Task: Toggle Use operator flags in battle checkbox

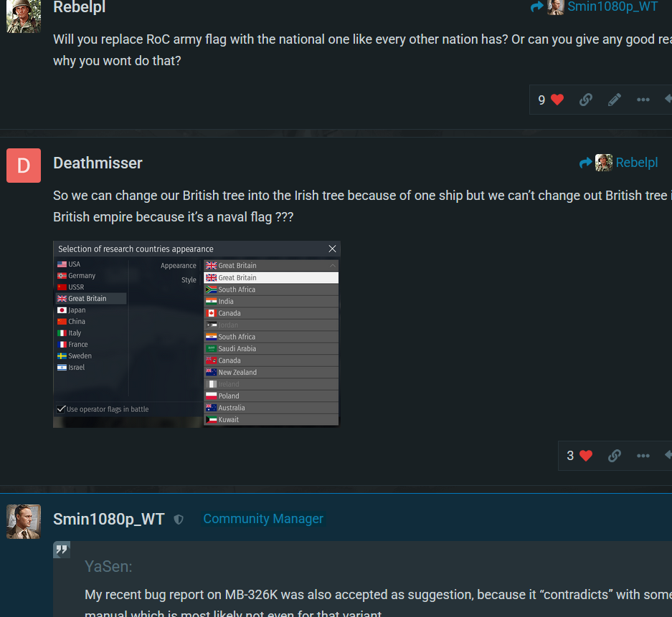Action: pos(61,409)
